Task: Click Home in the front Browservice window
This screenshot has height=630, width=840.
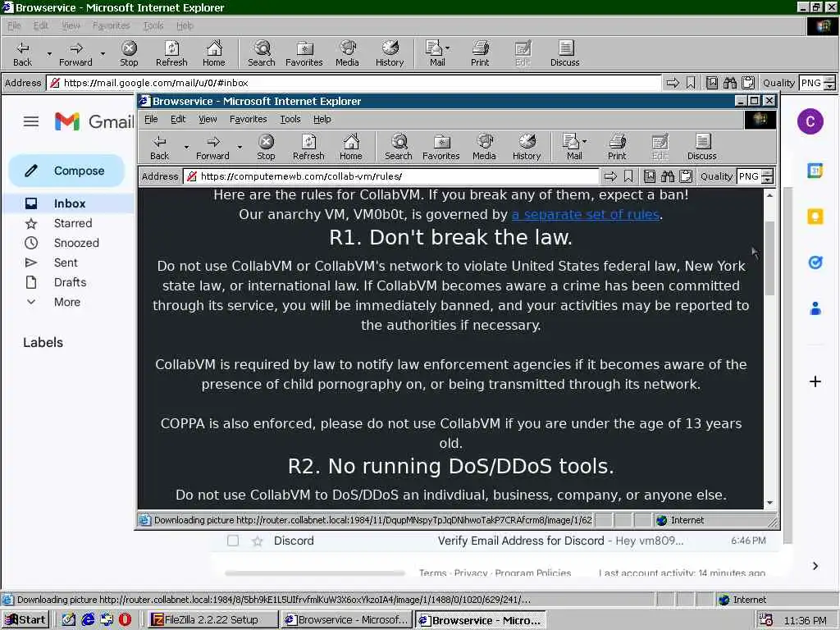Action: [x=351, y=148]
